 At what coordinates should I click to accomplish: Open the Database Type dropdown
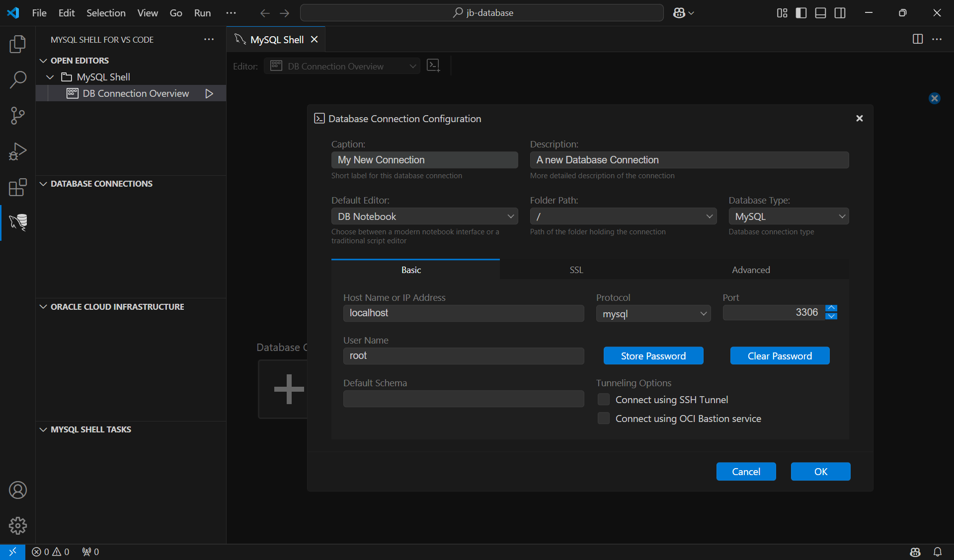point(789,216)
